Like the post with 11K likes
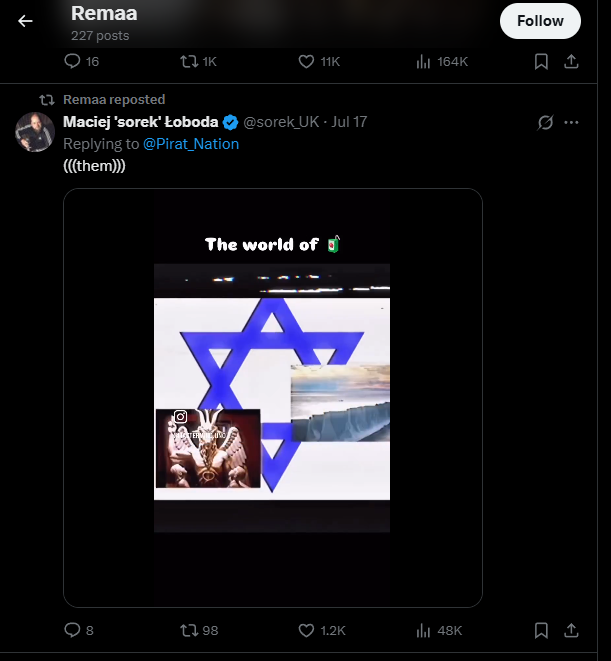The width and height of the screenshot is (611, 661). tap(307, 61)
